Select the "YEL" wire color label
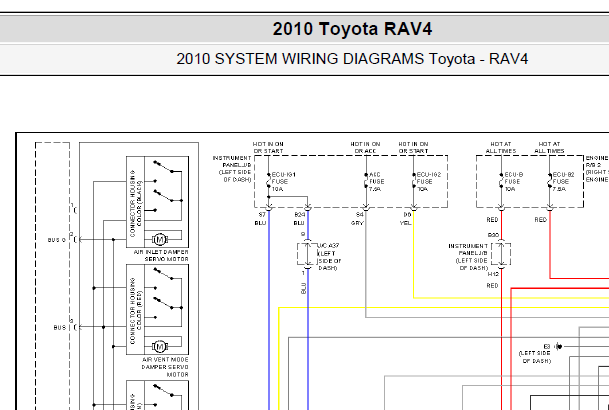 tap(405, 223)
